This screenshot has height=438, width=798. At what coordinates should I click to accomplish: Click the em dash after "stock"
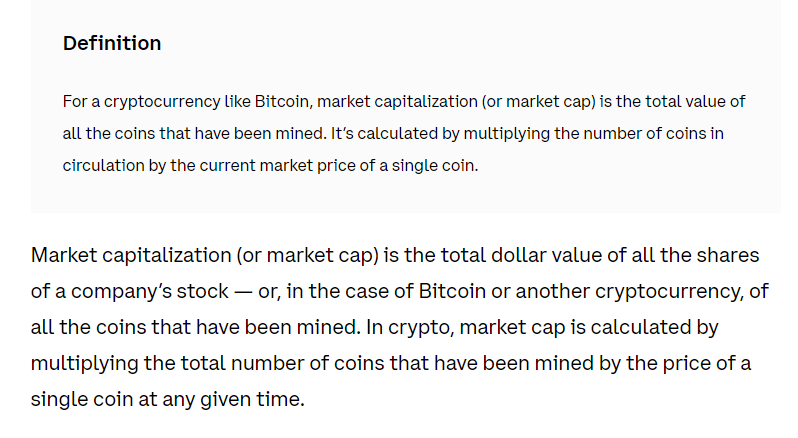pos(243,292)
